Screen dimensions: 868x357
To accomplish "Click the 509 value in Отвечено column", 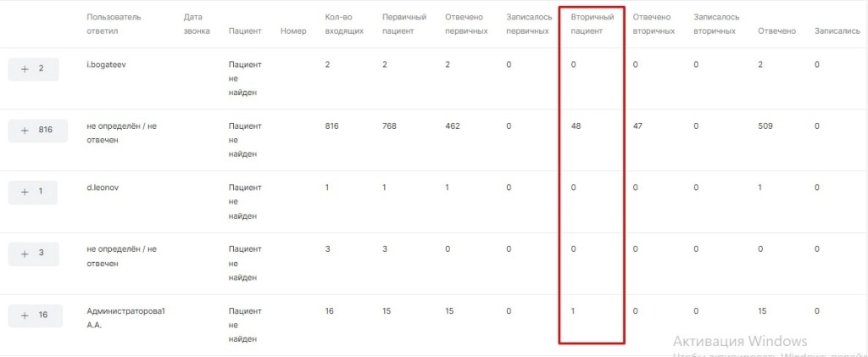I will pyautogui.click(x=766, y=126).
